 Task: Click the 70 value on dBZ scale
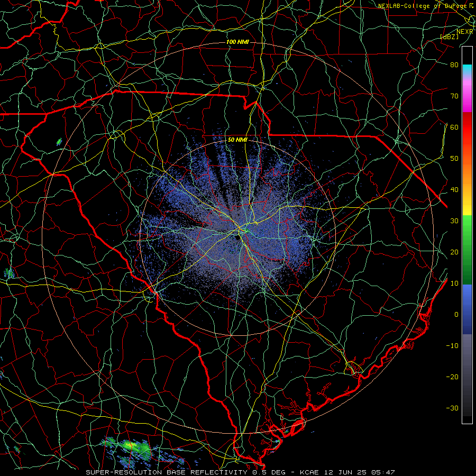tap(454, 96)
